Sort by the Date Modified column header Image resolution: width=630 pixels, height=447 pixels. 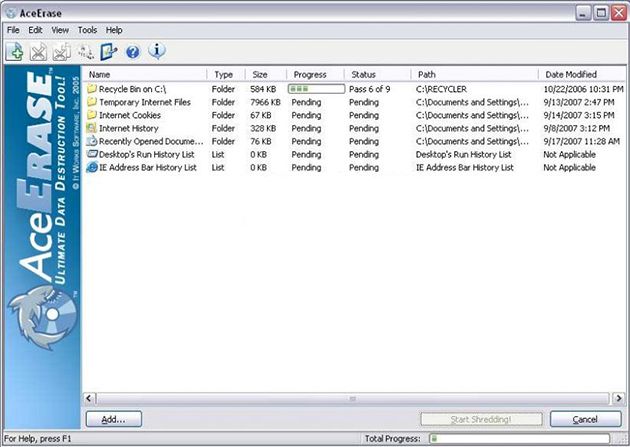pyautogui.click(x=582, y=74)
